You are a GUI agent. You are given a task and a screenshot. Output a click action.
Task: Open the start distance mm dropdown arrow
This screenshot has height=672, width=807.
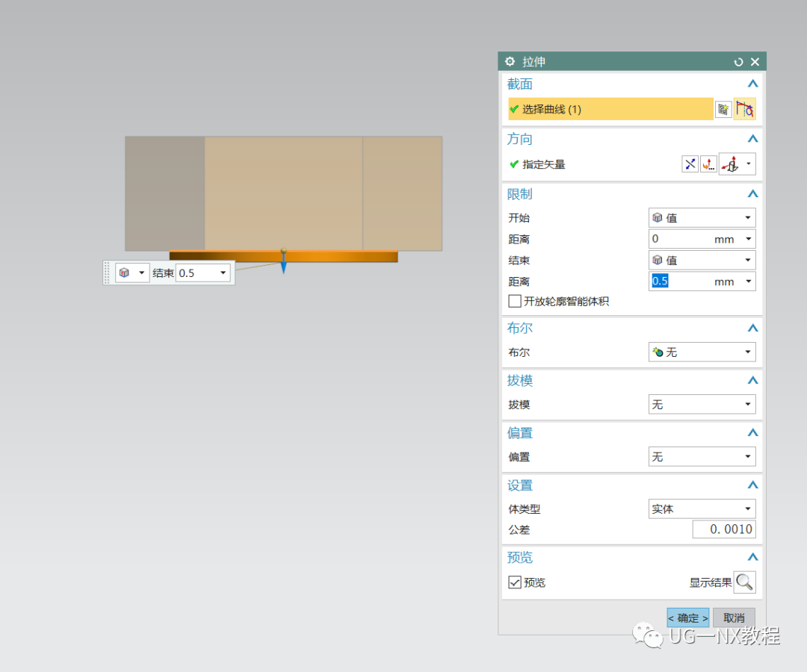click(748, 239)
